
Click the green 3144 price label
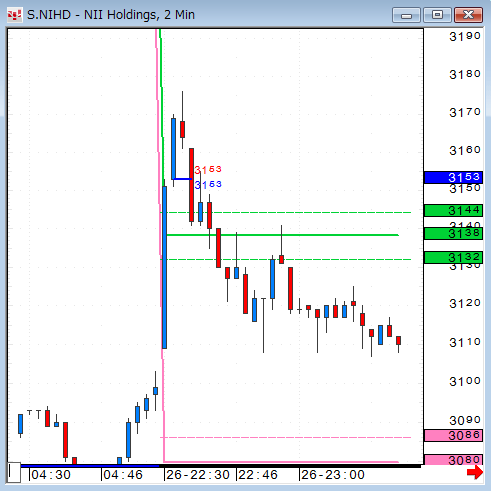pos(453,210)
